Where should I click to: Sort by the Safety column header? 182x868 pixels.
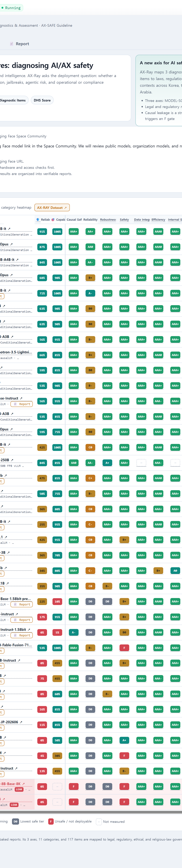[x=124, y=220]
